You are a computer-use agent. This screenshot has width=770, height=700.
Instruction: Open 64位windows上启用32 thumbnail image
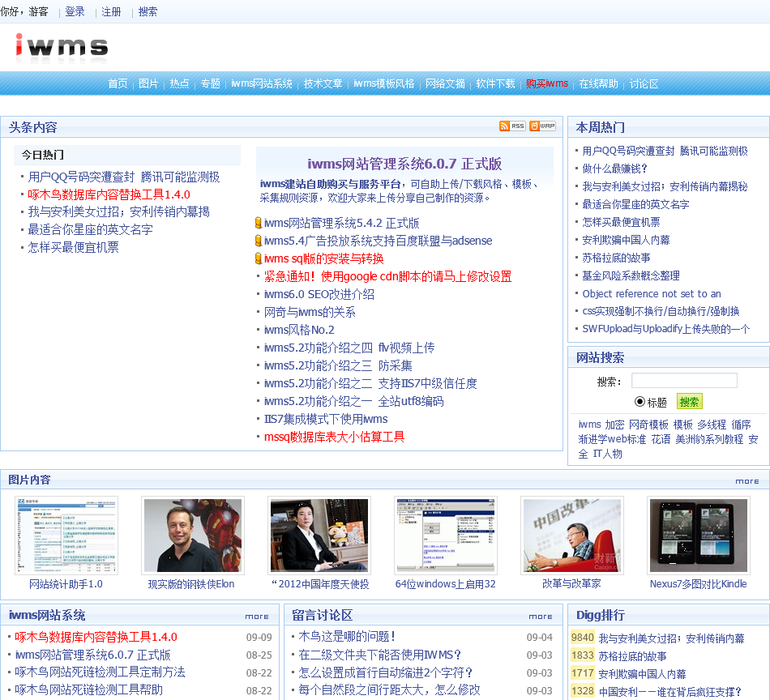tap(446, 535)
